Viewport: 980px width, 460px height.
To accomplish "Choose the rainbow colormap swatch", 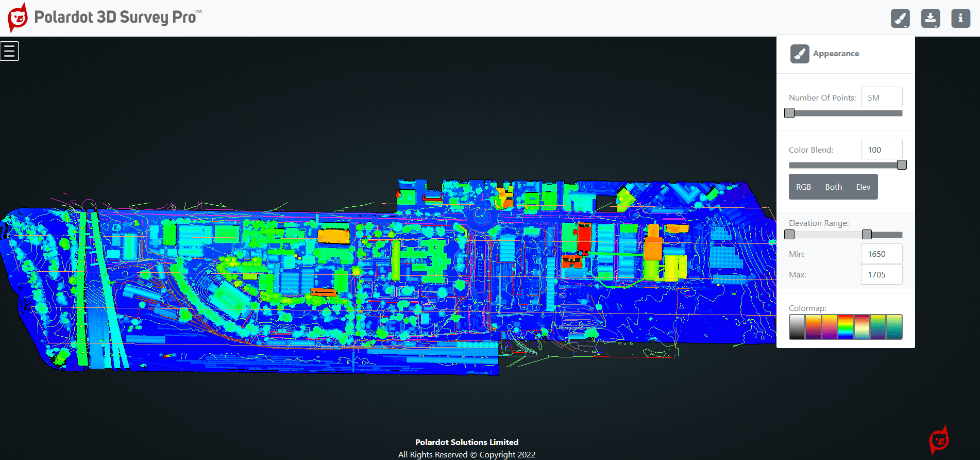I will [x=846, y=327].
